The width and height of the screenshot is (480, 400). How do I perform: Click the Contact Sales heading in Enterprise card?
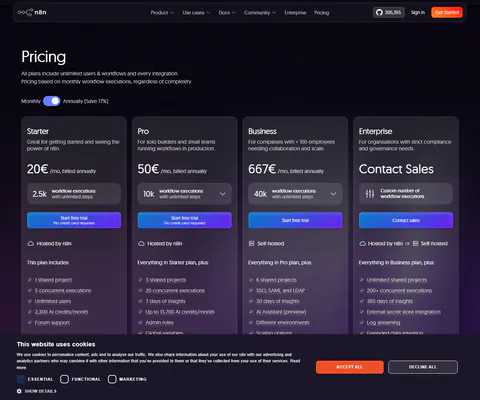click(396, 169)
